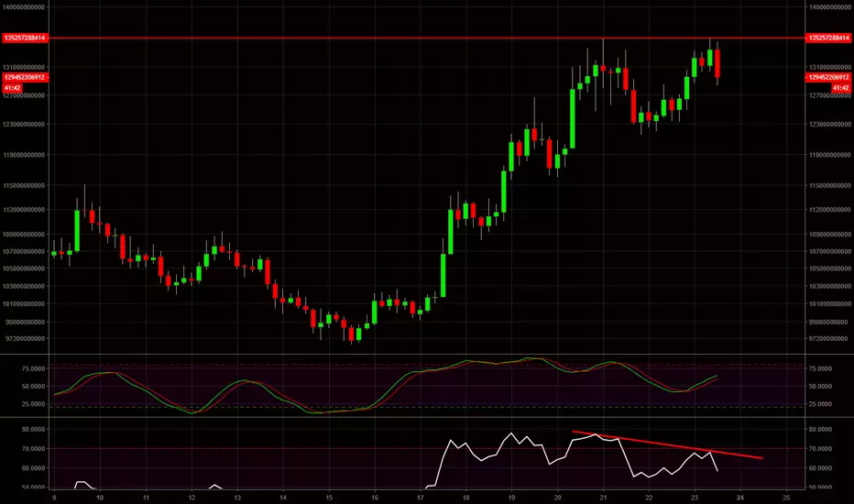Click date 21 on the time axis

(603, 498)
